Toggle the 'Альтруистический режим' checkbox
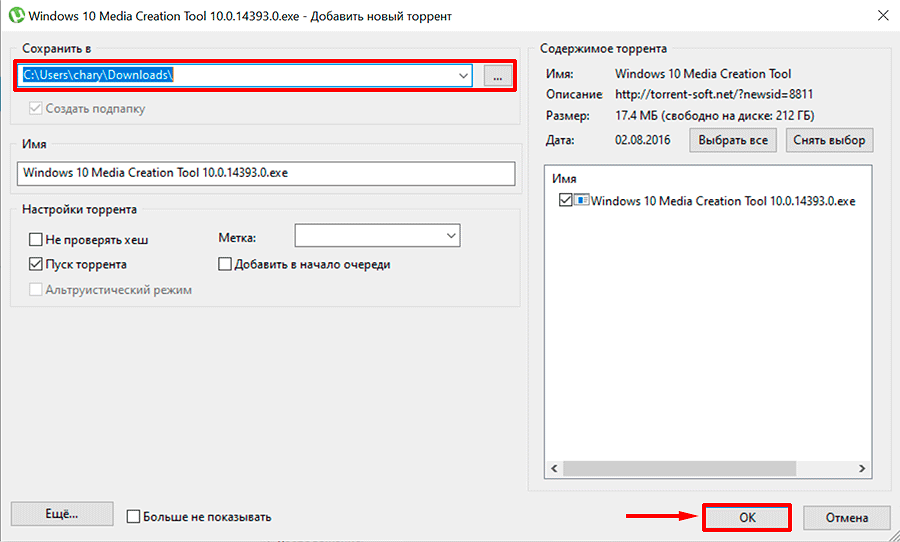Viewport: 900px width, 542px height. pyautogui.click(x=36, y=289)
